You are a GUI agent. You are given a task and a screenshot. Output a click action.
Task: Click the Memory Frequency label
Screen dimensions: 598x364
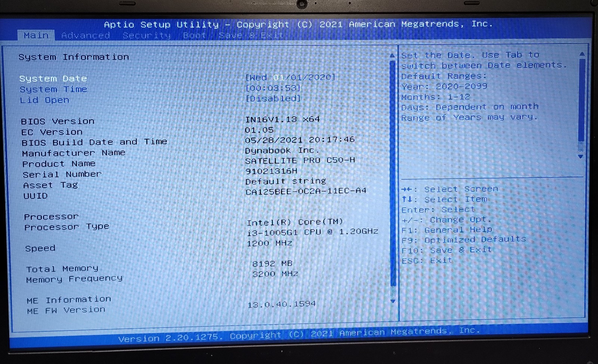74,279
